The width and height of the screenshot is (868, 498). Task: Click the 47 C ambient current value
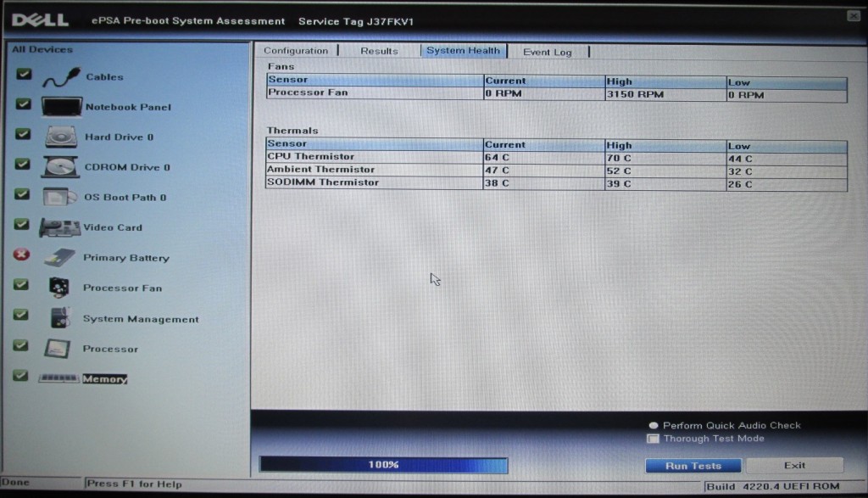(497, 170)
